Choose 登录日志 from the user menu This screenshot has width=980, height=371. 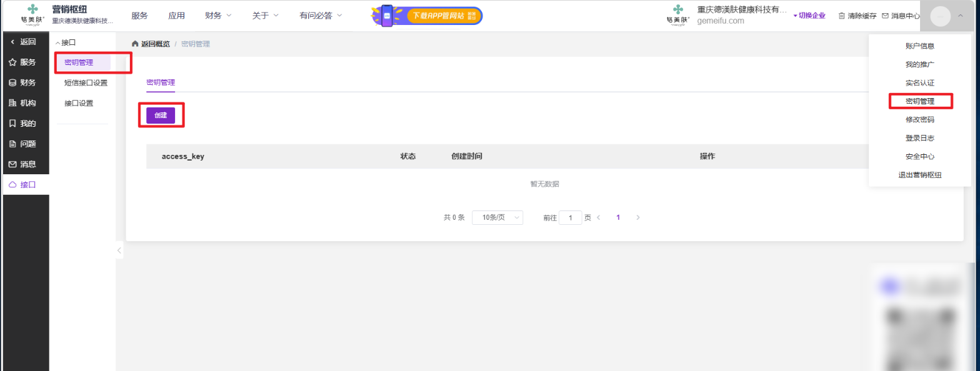pyautogui.click(x=919, y=138)
